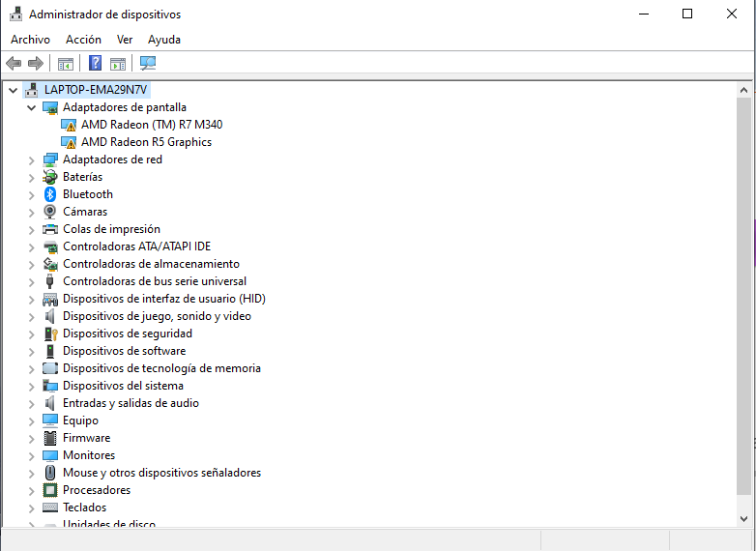Minimize the Administrador de dispositivos window
This screenshot has height=551, width=756.
click(644, 14)
